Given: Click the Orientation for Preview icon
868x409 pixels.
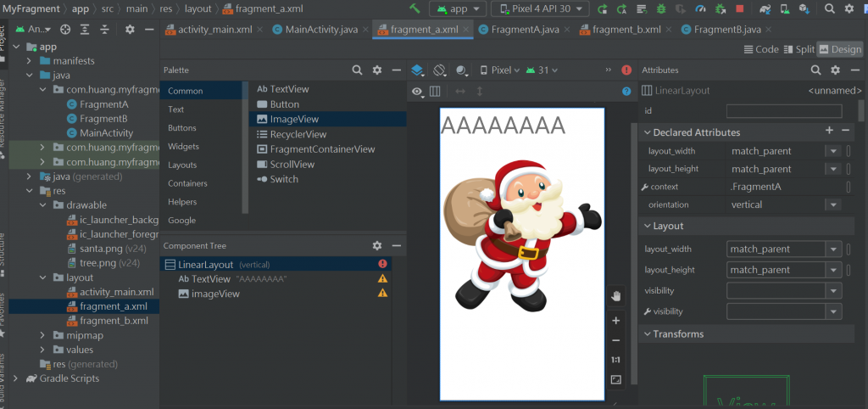Looking at the screenshot, I should click(x=440, y=70).
